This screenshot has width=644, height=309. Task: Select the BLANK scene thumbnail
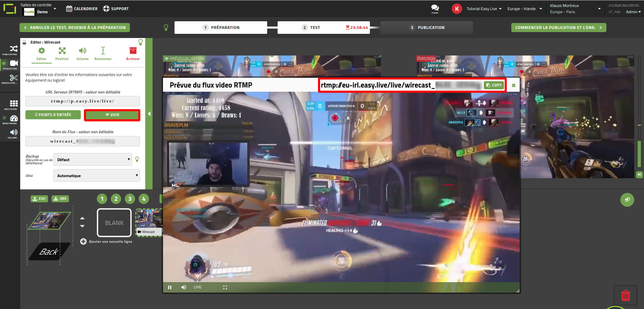pyautogui.click(x=114, y=223)
